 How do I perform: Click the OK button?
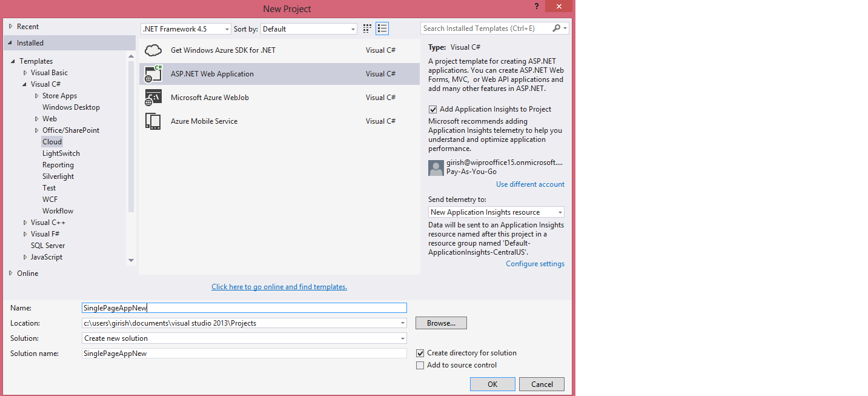click(x=492, y=384)
